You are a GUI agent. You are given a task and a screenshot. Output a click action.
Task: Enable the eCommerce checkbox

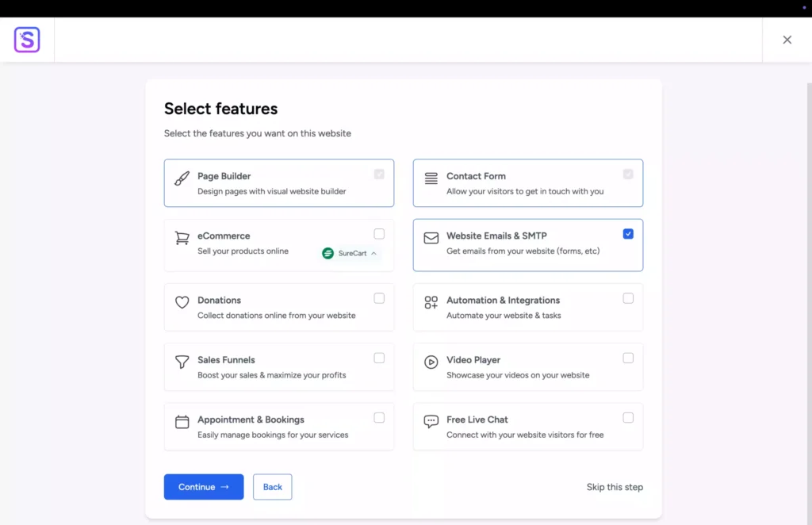click(x=379, y=234)
